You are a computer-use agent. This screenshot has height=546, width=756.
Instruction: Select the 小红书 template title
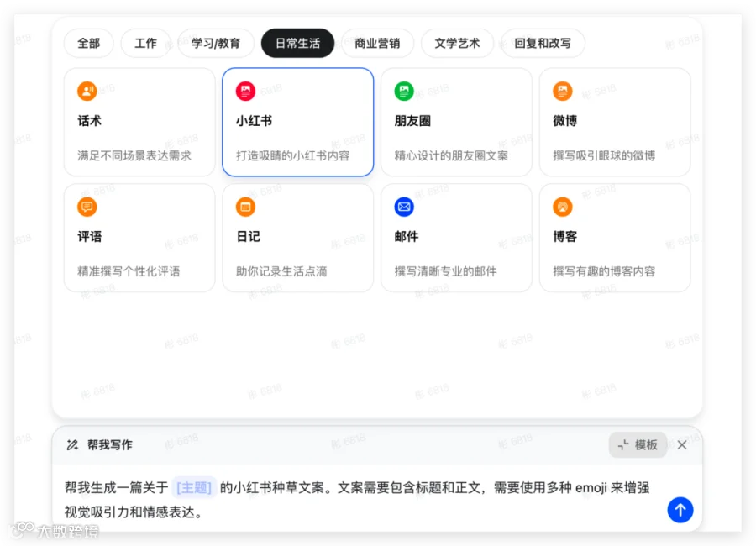pos(254,121)
